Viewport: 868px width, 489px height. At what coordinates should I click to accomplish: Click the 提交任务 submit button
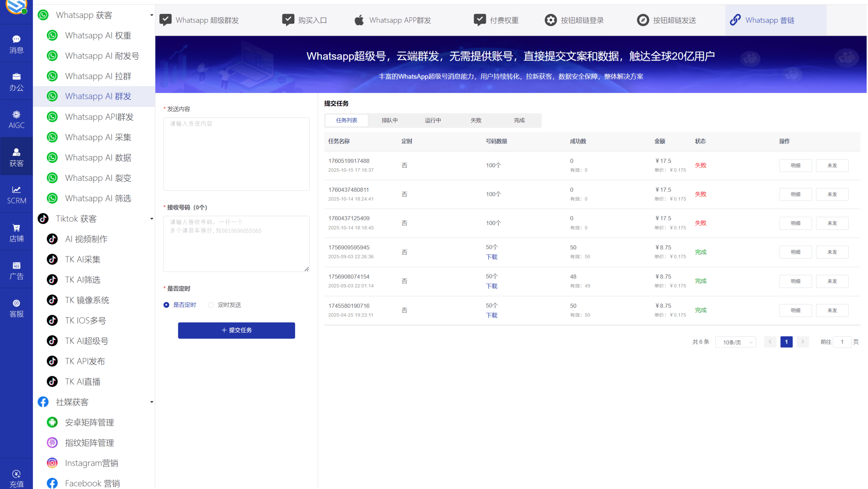coord(236,330)
